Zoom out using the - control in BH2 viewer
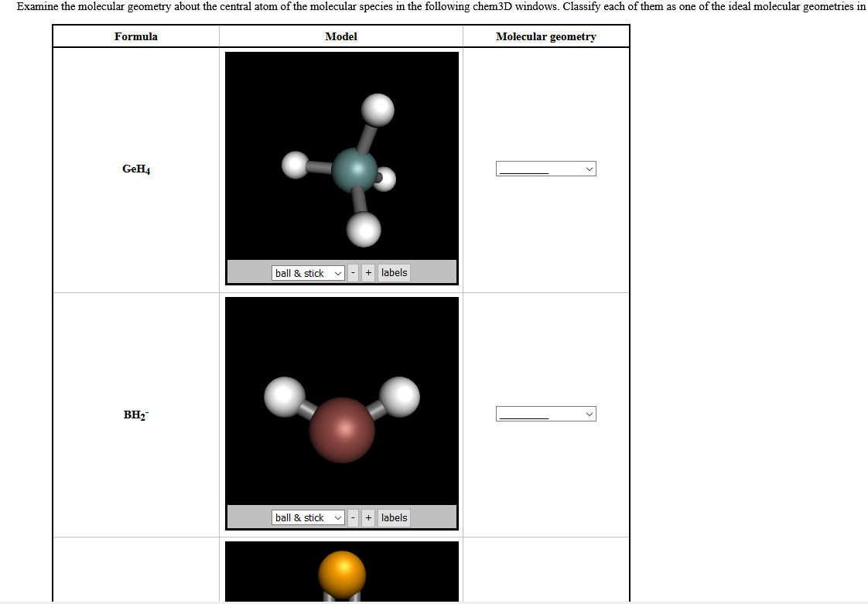Viewport: 868px width, 604px height. (353, 517)
